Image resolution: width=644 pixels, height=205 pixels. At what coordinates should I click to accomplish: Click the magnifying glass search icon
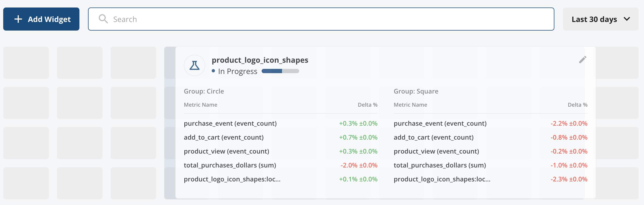[x=103, y=19]
